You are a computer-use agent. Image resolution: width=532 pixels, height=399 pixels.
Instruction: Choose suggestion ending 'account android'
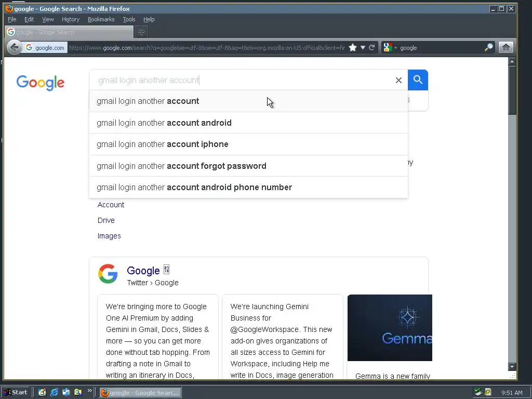click(248, 123)
